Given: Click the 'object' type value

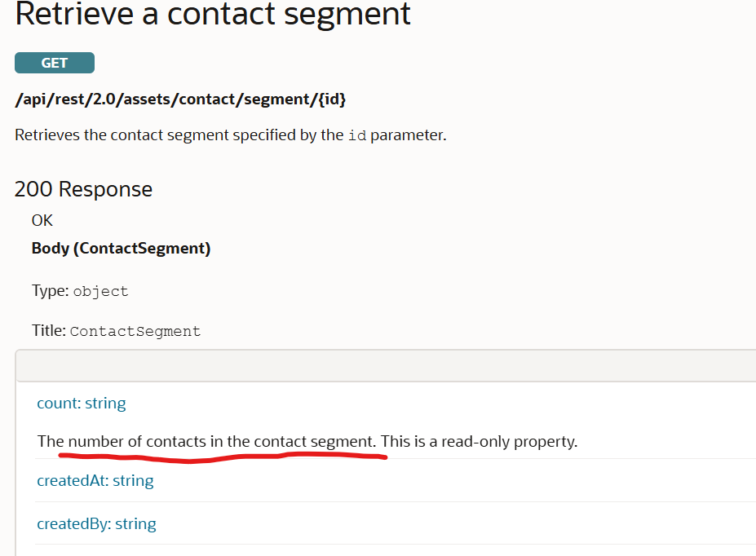Looking at the screenshot, I should [x=100, y=291].
